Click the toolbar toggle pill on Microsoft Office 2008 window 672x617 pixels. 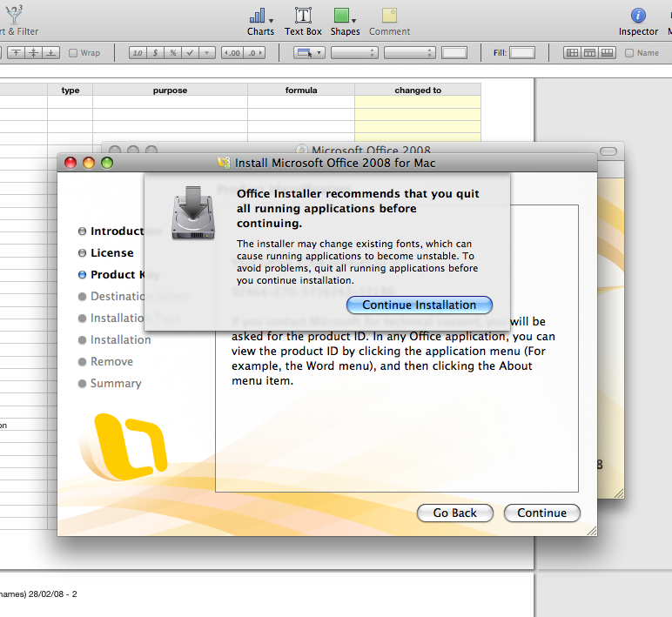pyautogui.click(x=608, y=151)
